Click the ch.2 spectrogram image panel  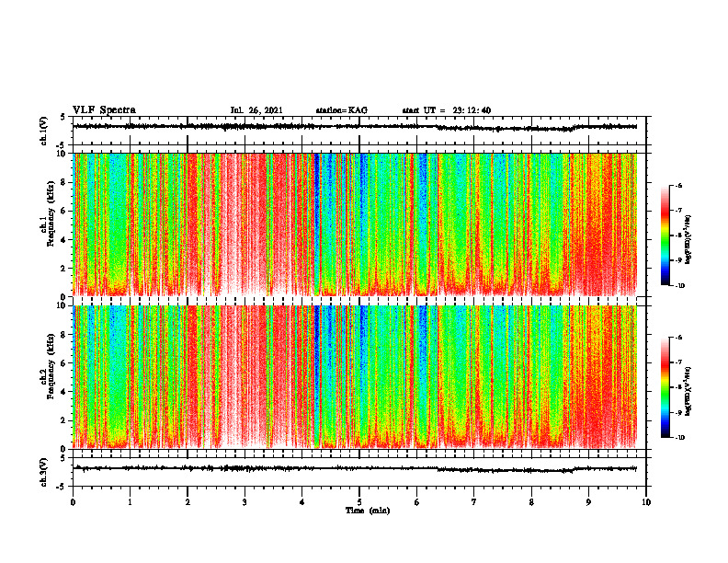click(x=355, y=377)
